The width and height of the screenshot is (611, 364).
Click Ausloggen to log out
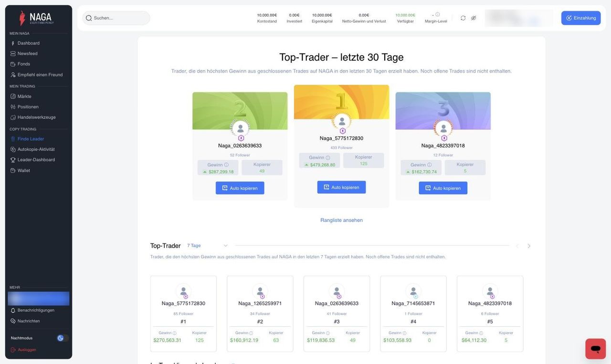click(23, 350)
